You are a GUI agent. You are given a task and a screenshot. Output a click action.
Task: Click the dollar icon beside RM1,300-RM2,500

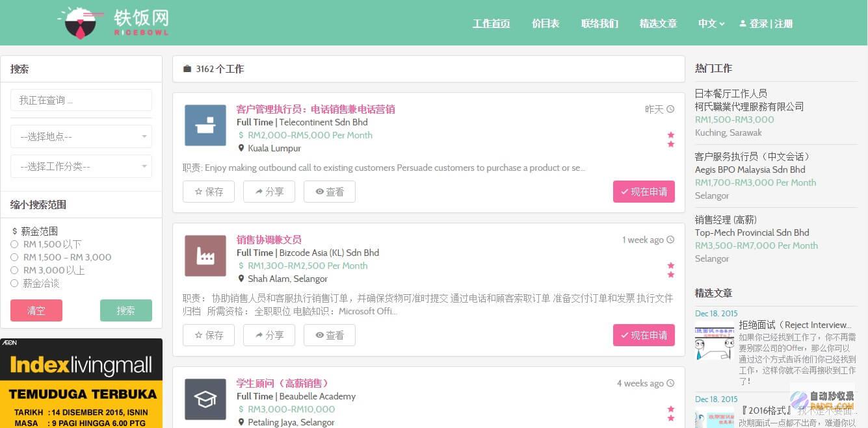pos(241,266)
